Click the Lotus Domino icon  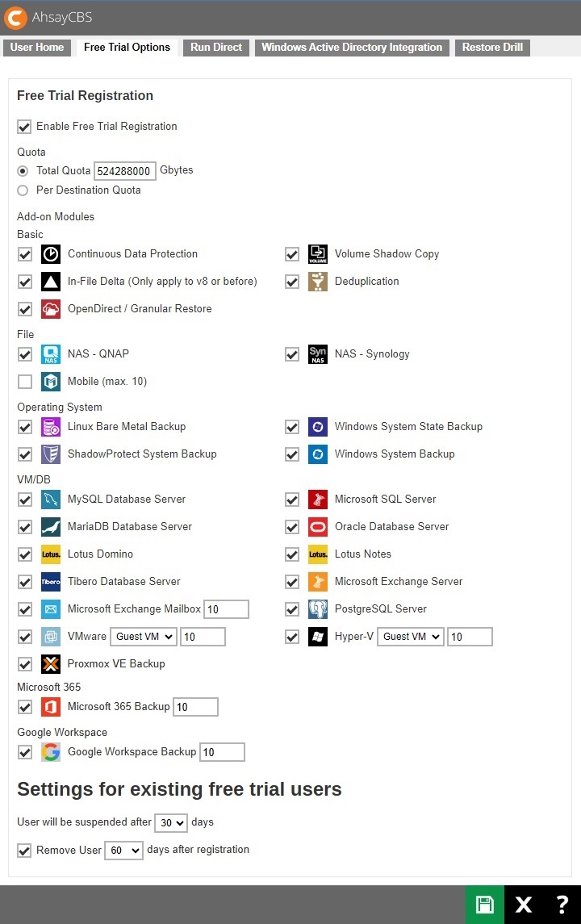pos(51,554)
